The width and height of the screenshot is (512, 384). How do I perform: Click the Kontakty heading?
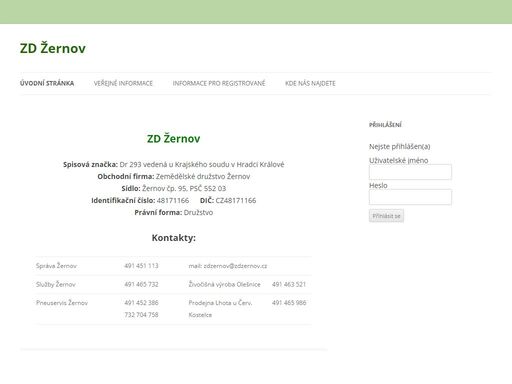174,238
